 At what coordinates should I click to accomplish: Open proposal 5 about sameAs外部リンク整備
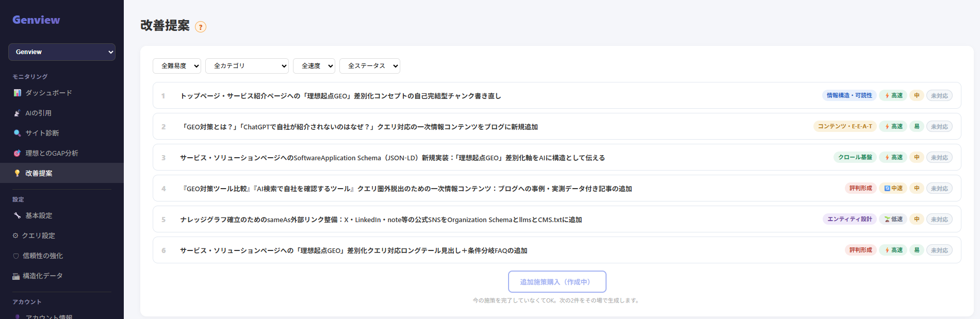(x=557, y=219)
